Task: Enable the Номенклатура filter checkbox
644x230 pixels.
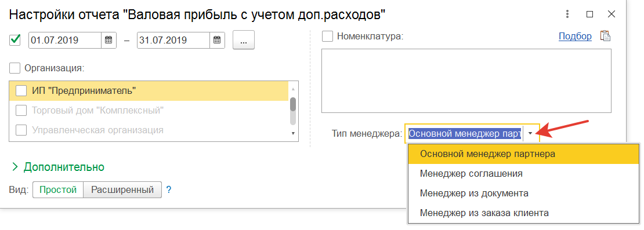Action: pyautogui.click(x=327, y=36)
